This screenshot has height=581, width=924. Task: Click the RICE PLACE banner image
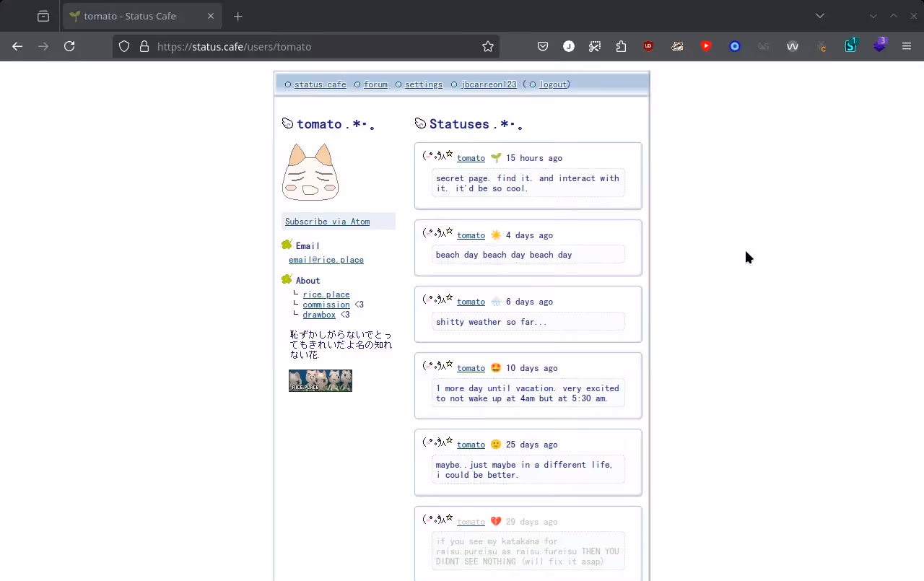(x=320, y=380)
